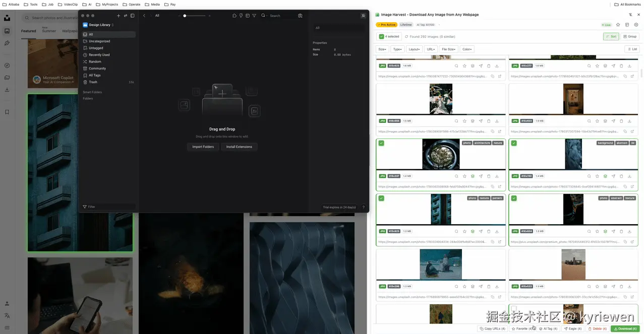Click the Unsplash bookmark icon in left rail
Screen dimensions: 644x334
point(7,112)
